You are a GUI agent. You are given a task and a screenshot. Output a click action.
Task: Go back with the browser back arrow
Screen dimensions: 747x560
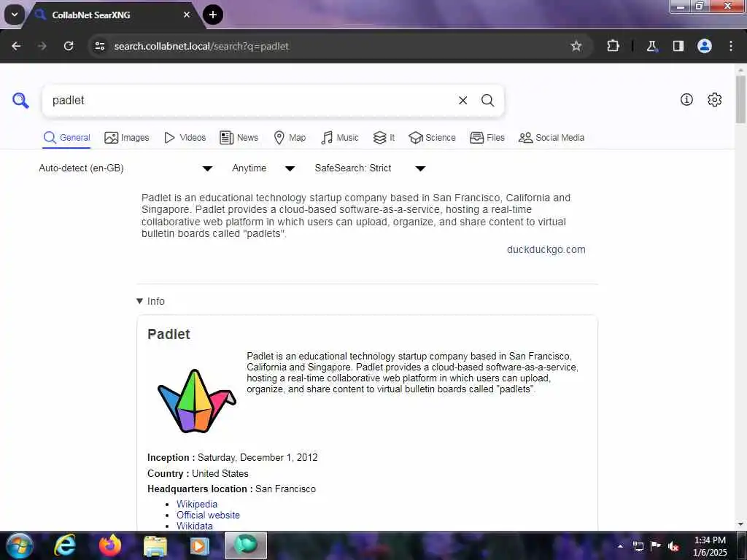(x=16, y=46)
